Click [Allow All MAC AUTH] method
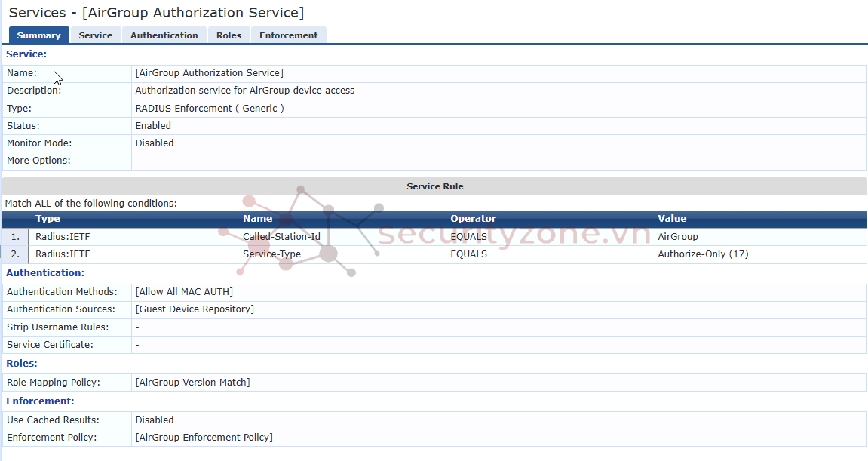The width and height of the screenshot is (868, 461). tap(183, 292)
